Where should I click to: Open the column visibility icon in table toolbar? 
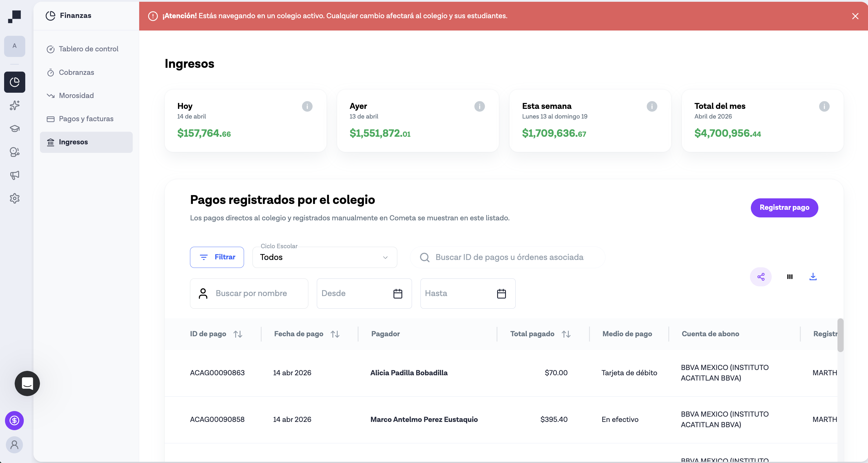tap(790, 277)
